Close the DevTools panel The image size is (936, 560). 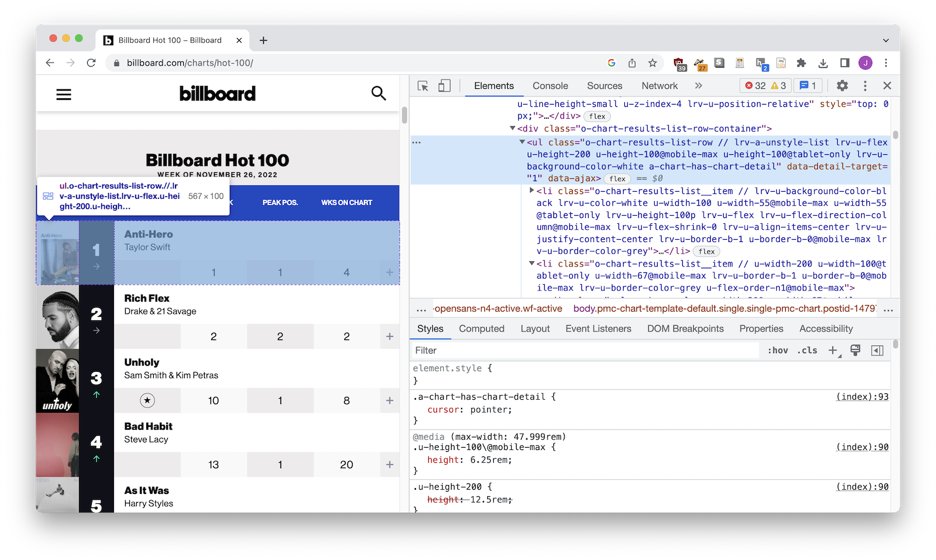coord(887,86)
